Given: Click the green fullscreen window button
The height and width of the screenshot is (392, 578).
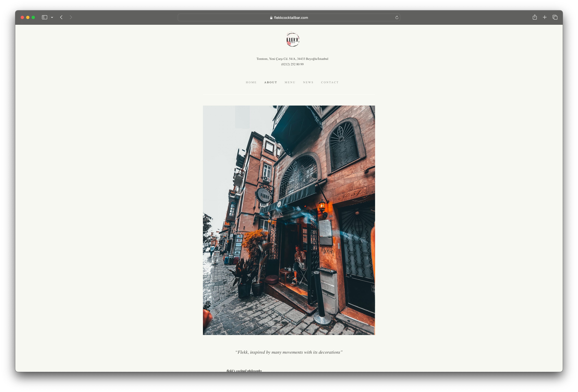Looking at the screenshot, I should point(33,17).
